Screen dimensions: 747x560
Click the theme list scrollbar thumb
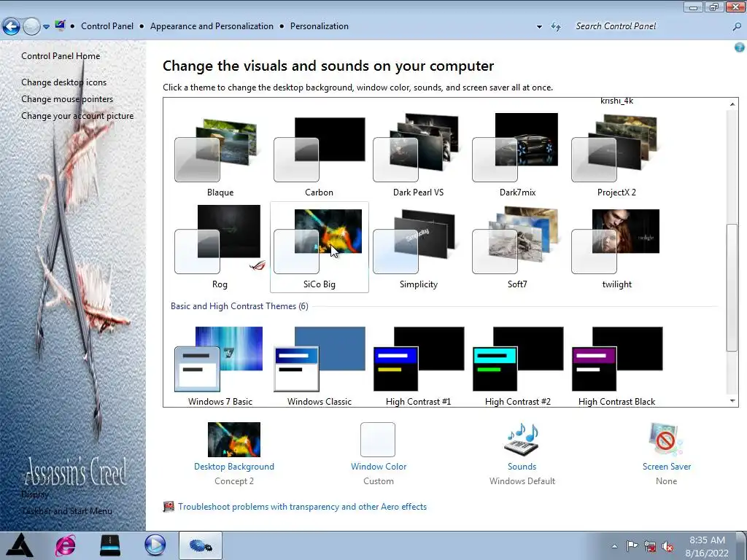732,287
